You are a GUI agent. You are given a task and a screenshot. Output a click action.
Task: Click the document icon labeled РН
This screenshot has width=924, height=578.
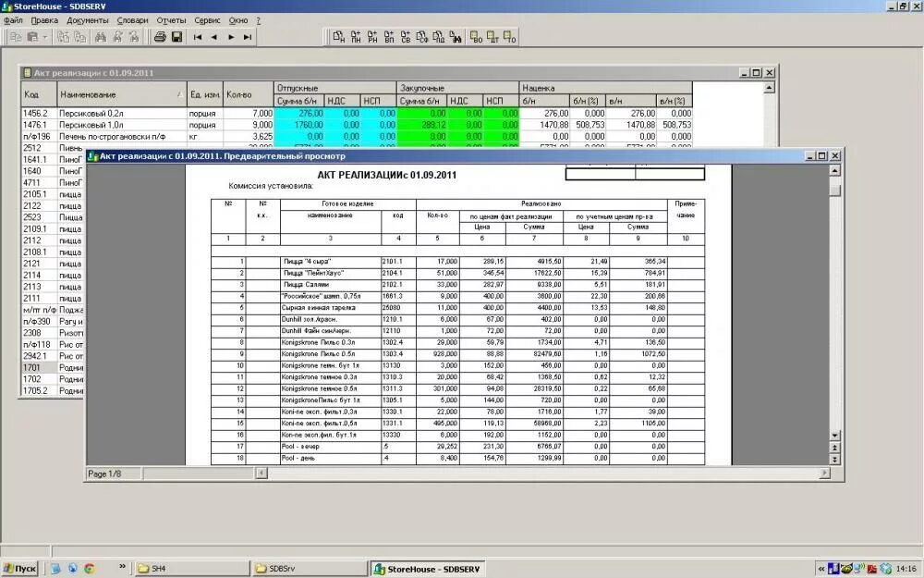point(371,37)
